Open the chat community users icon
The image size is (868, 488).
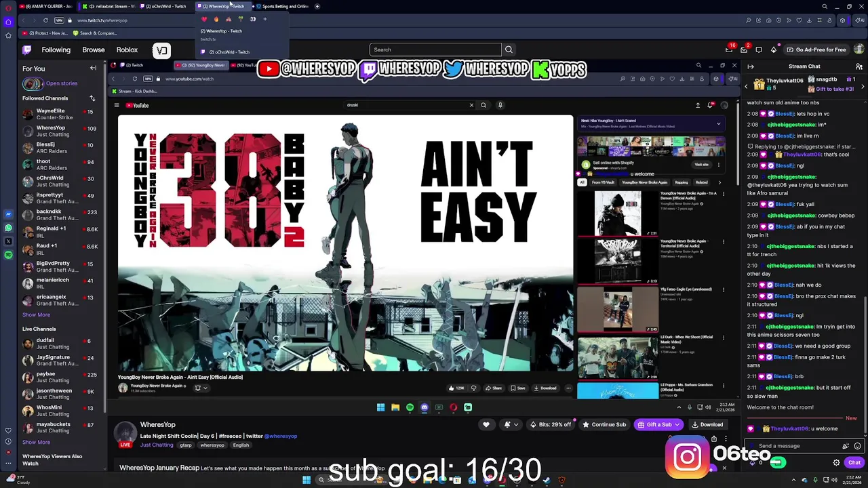859,66
